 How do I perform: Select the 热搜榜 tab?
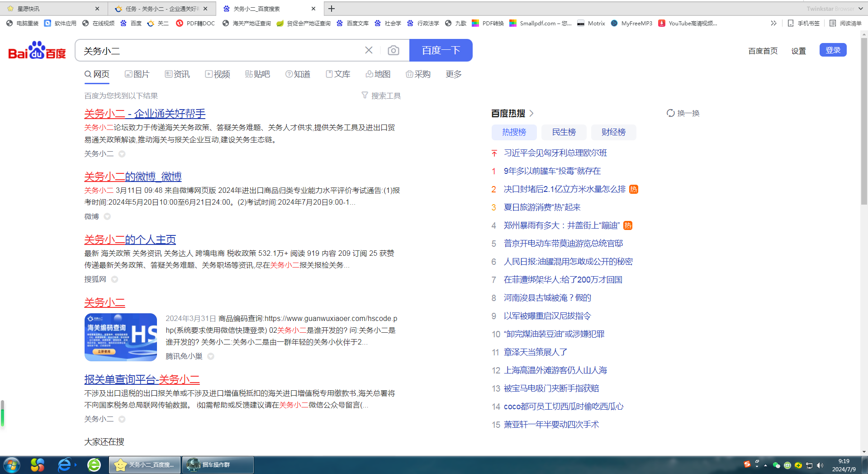[x=514, y=132]
